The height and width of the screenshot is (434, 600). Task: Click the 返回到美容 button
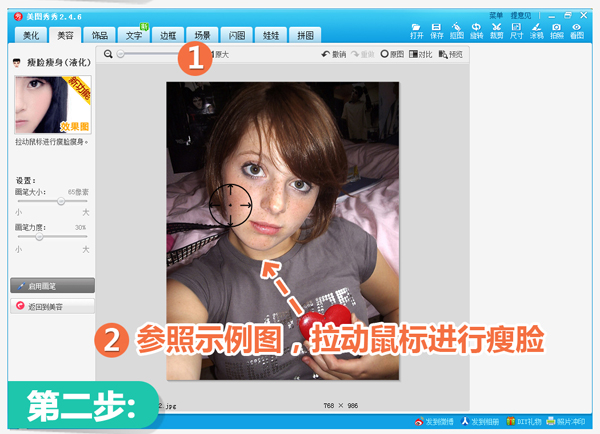[x=52, y=306]
